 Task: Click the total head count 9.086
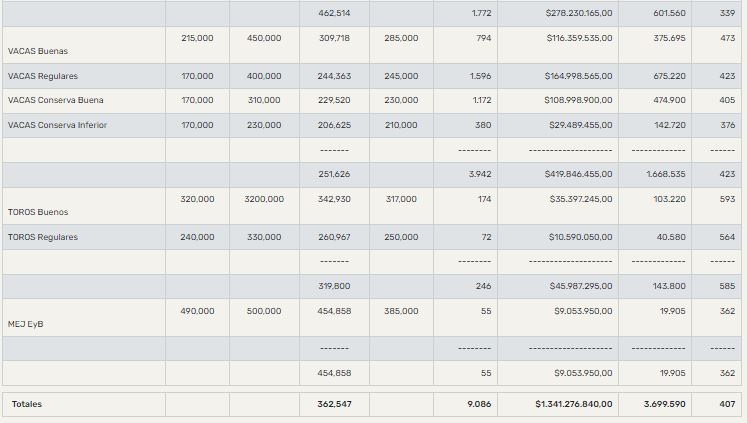click(479, 404)
